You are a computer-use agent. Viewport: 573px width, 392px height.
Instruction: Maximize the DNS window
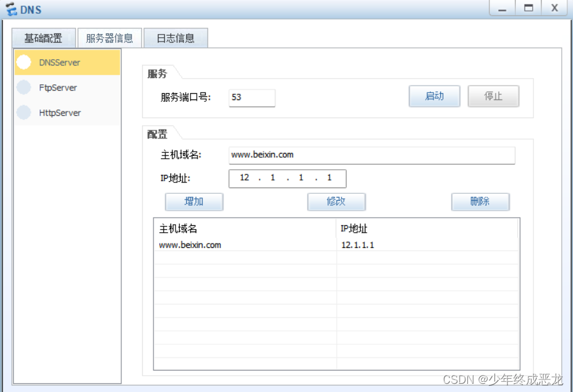(528, 8)
